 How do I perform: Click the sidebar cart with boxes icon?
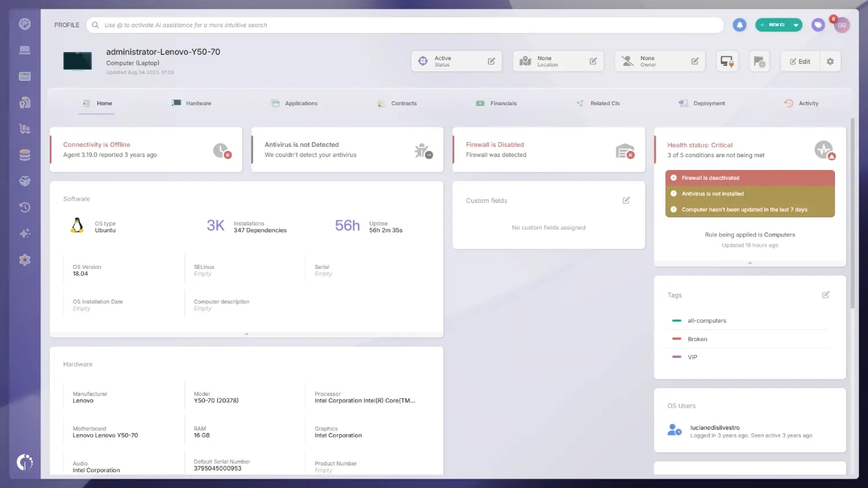[x=25, y=129]
